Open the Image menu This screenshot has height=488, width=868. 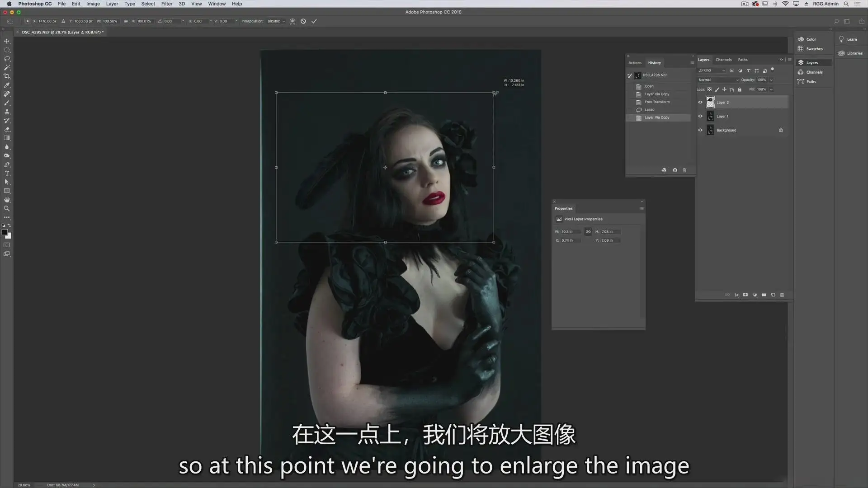(93, 4)
